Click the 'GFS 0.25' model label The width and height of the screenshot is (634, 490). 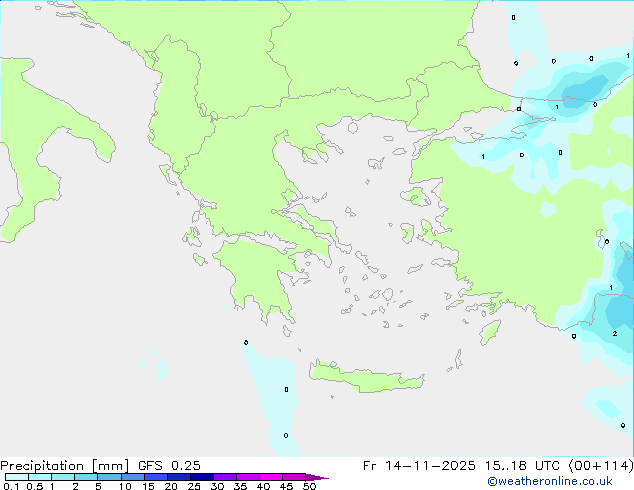[169, 466]
